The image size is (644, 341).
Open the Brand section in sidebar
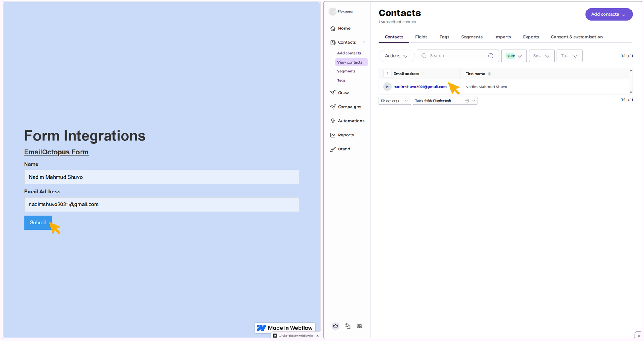[340, 149]
